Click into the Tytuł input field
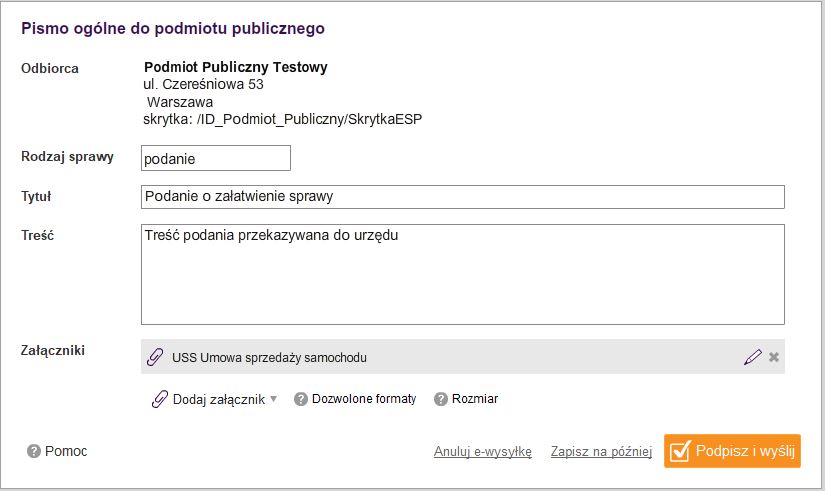 tap(462, 196)
